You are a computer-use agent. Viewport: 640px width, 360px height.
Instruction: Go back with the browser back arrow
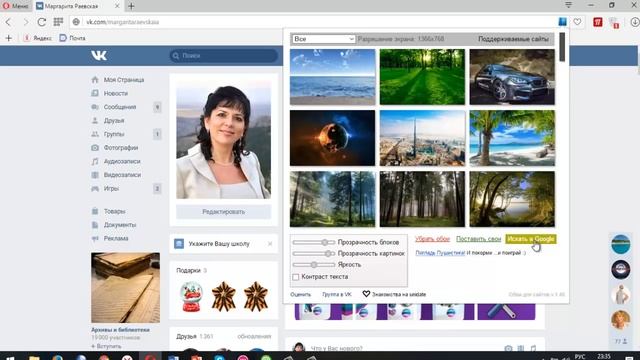9,22
